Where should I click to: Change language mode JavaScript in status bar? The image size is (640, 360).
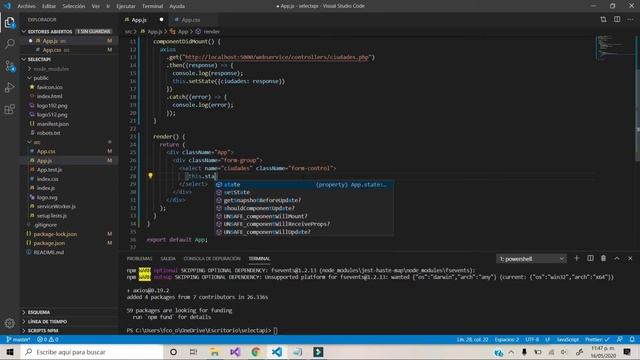point(567,339)
